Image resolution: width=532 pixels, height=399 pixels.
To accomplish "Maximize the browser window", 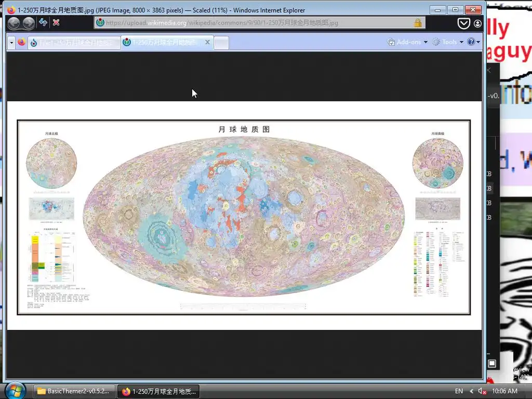I will [455, 10].
